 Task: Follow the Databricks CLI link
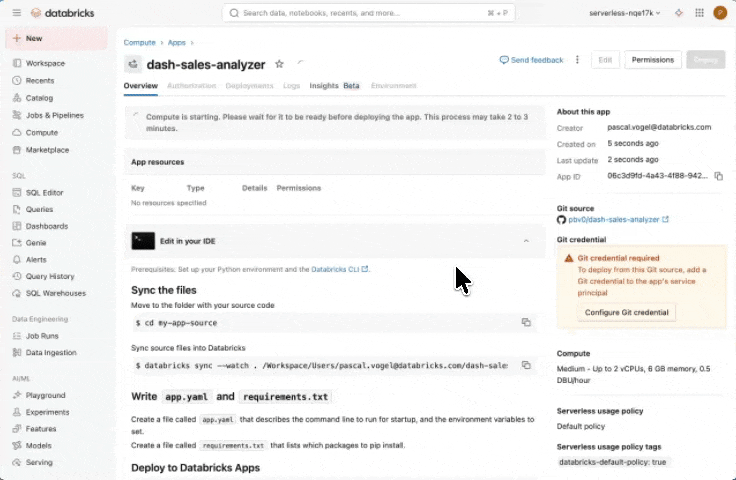coord(339,269)
